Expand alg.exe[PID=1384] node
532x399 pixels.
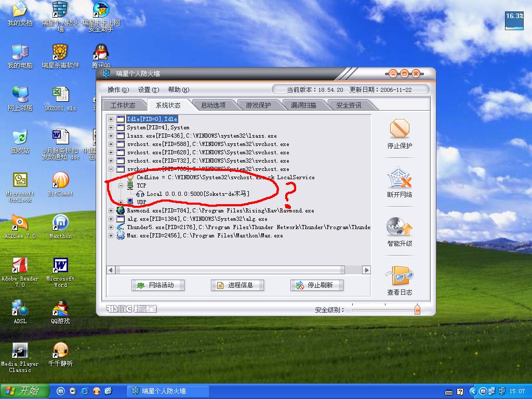tap(111, 219)
